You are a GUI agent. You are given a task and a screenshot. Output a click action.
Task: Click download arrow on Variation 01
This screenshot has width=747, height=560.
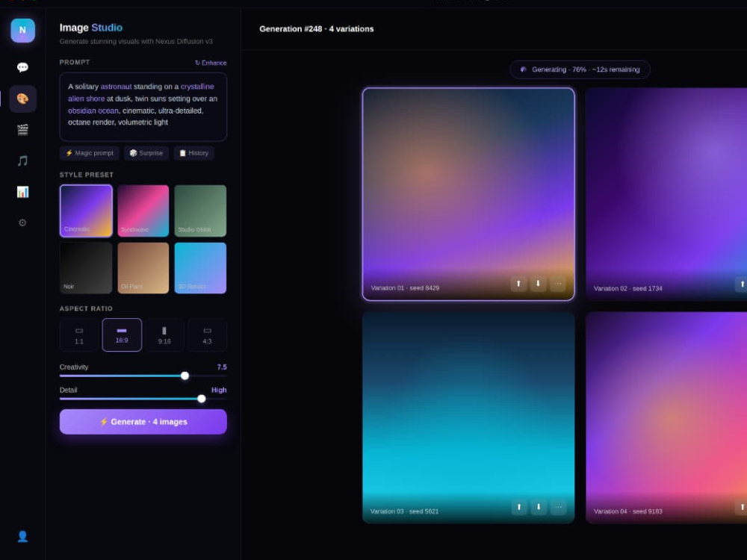coord(539,283)
